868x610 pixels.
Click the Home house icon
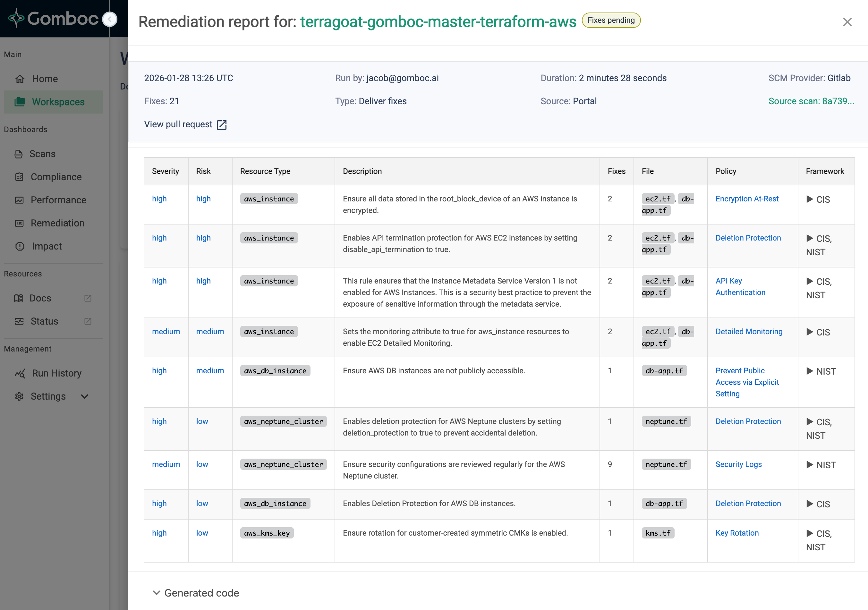(20, 79)
